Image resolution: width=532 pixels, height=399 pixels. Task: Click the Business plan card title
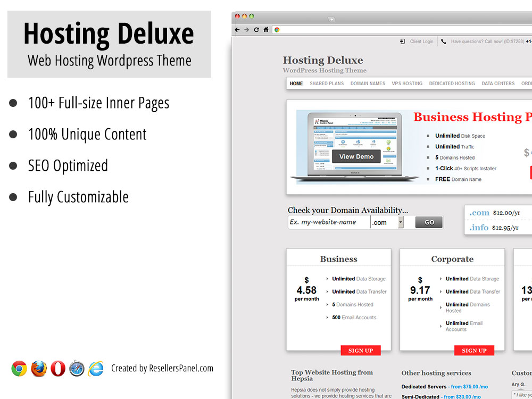click(338, 259)
